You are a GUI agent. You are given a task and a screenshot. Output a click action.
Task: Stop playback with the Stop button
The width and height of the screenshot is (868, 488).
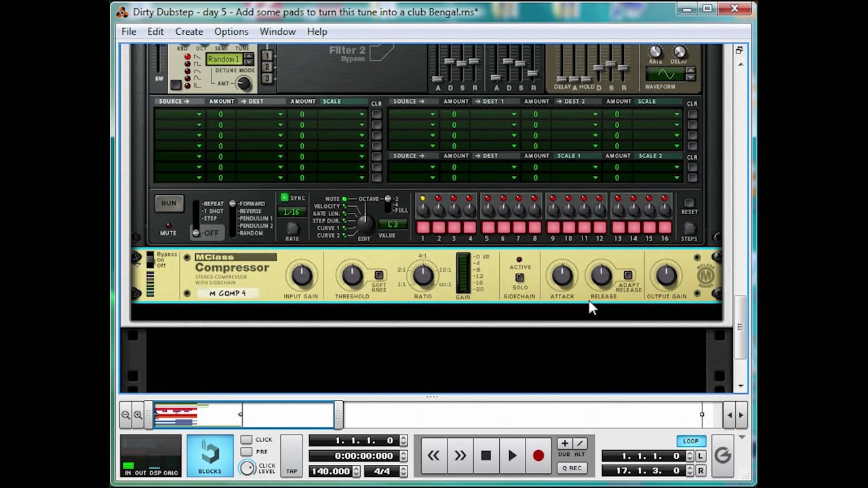coord(486,456)
